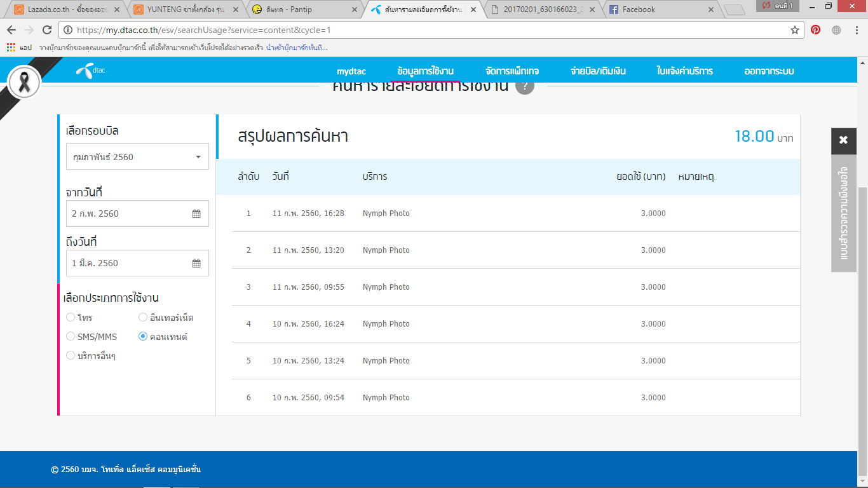
Task: Click the บริการ column header
Action: 375,177
